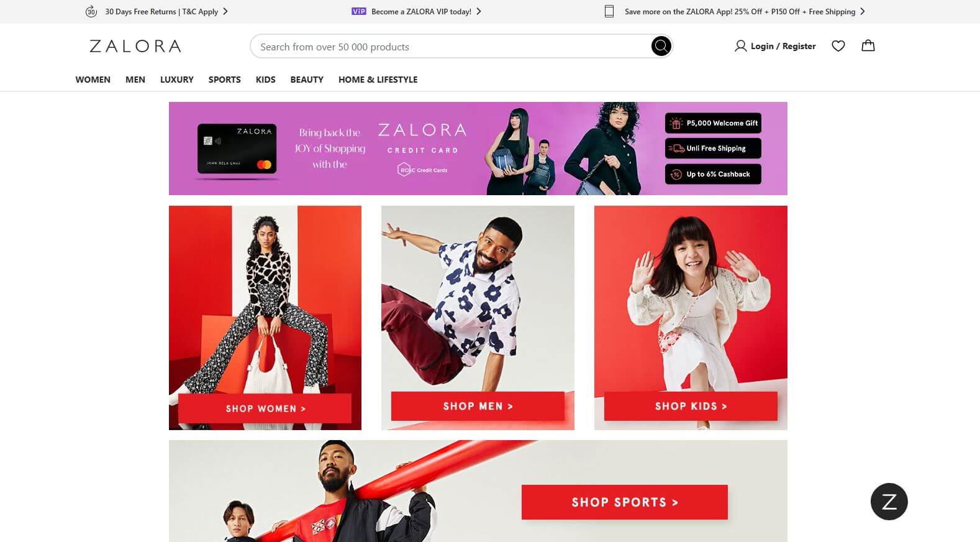The image size is (980, 542).
Task: Expand the ZALORA App offer chevron
Action: [863, 11]
